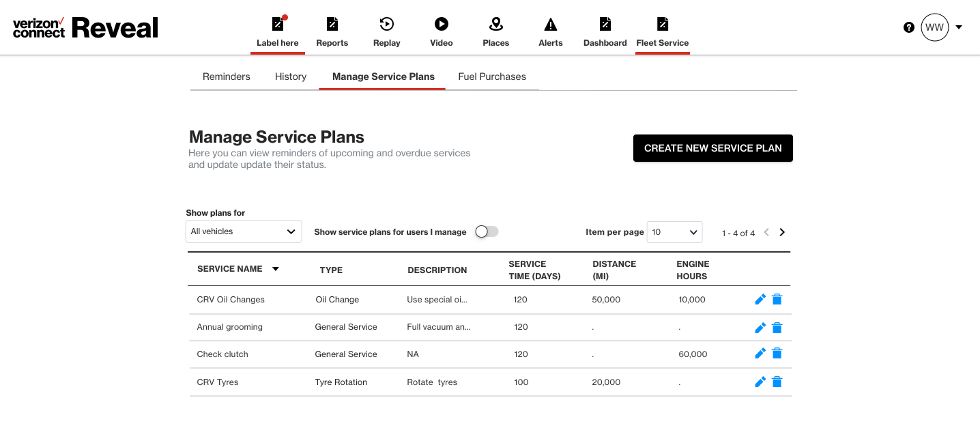
Task: Open the Alerts warning icon
Action: (551, 25)
